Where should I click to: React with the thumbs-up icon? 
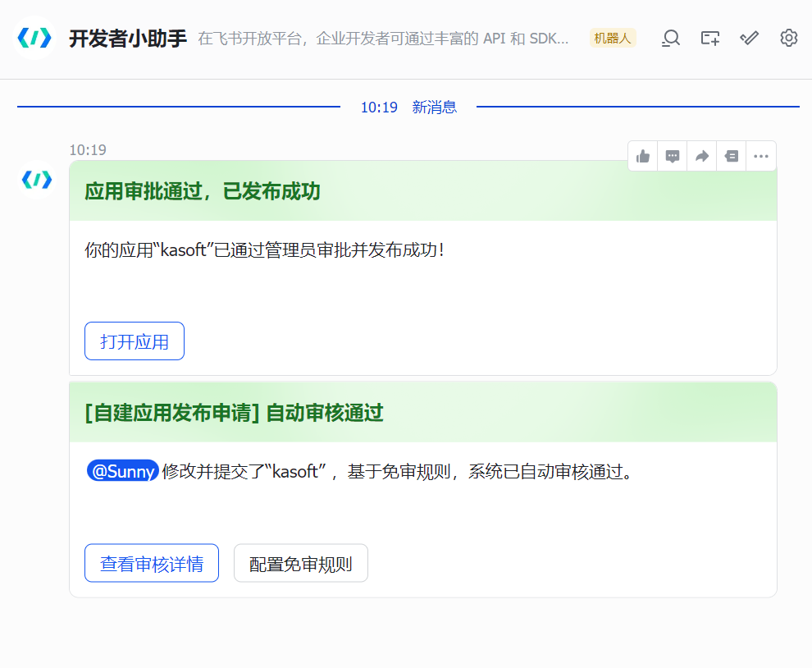tap(643, 156)
